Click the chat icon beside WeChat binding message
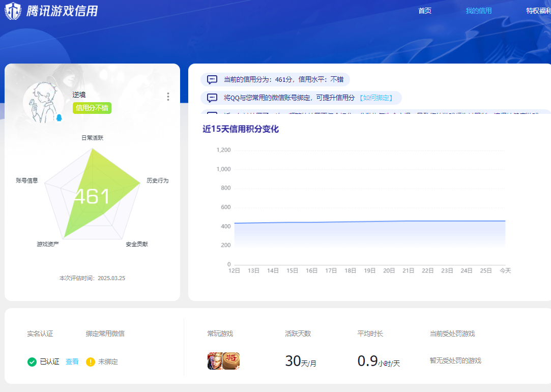Image resolution: width=551 pixels, height=392 pixels. (x=212, y=98)
